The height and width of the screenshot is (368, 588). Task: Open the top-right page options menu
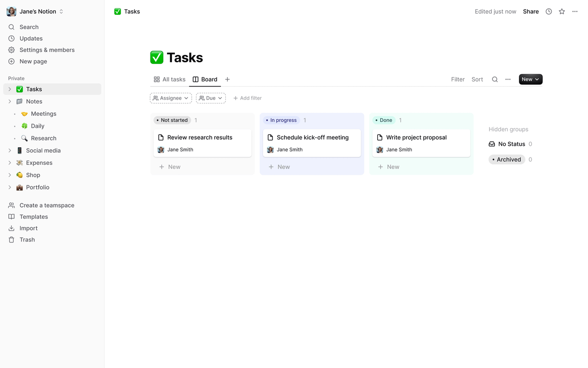[x=575, y=11]
